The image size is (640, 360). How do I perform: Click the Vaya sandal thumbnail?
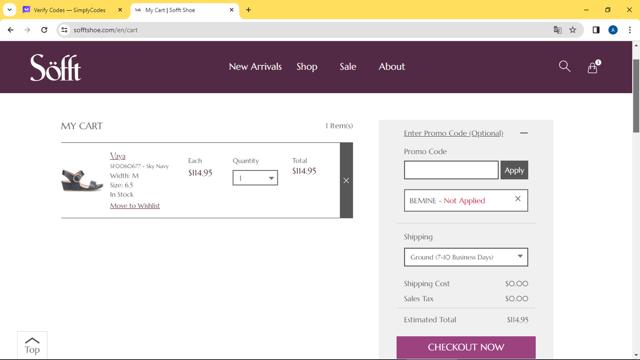point(82,180)
